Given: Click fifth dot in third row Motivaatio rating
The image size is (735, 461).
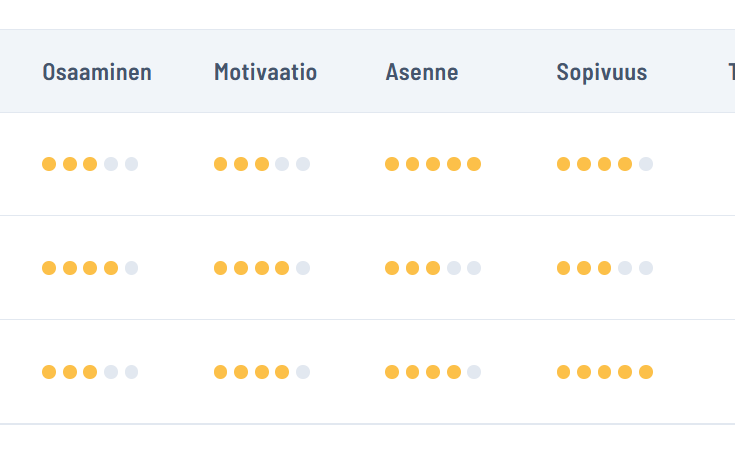Looking at the screenshot, I should coord(303,372).
